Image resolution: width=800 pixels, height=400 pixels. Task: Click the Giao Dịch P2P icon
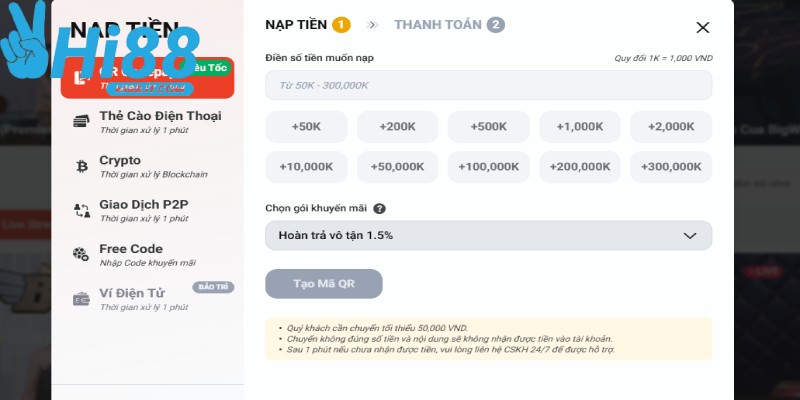click(81, 210)
